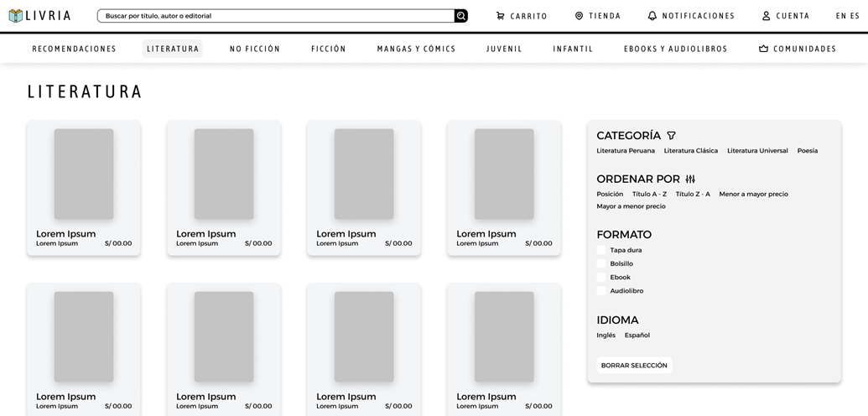This screenshot has width=868, height=416.
Task: Sort by Título Z - A
Action: pyautogui.click(x=693, y=194)
